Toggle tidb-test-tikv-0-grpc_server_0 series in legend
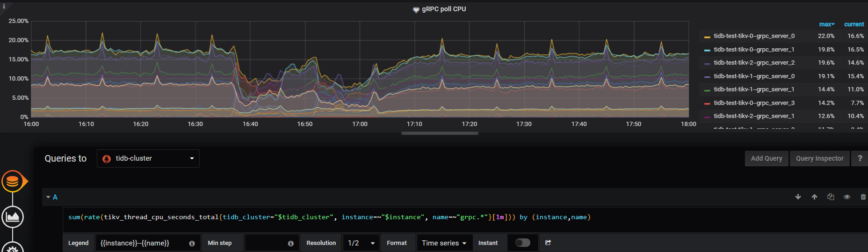 754,36
